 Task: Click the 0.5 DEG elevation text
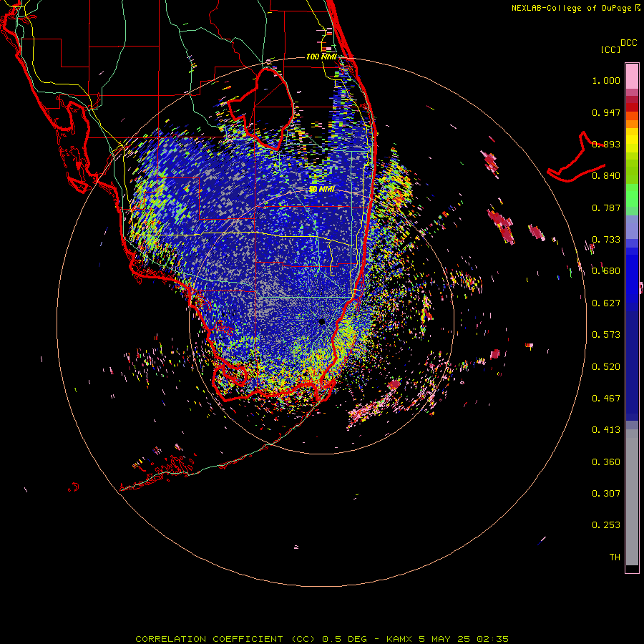pos(344,639)
